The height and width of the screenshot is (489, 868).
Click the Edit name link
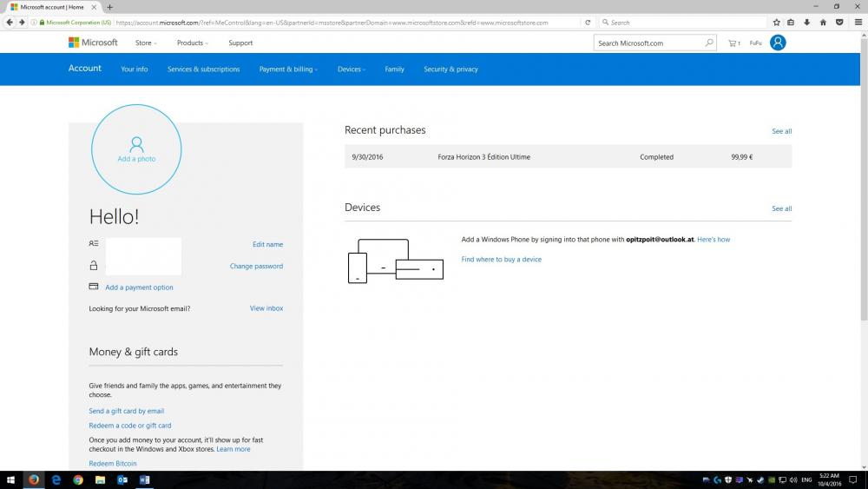268,244
